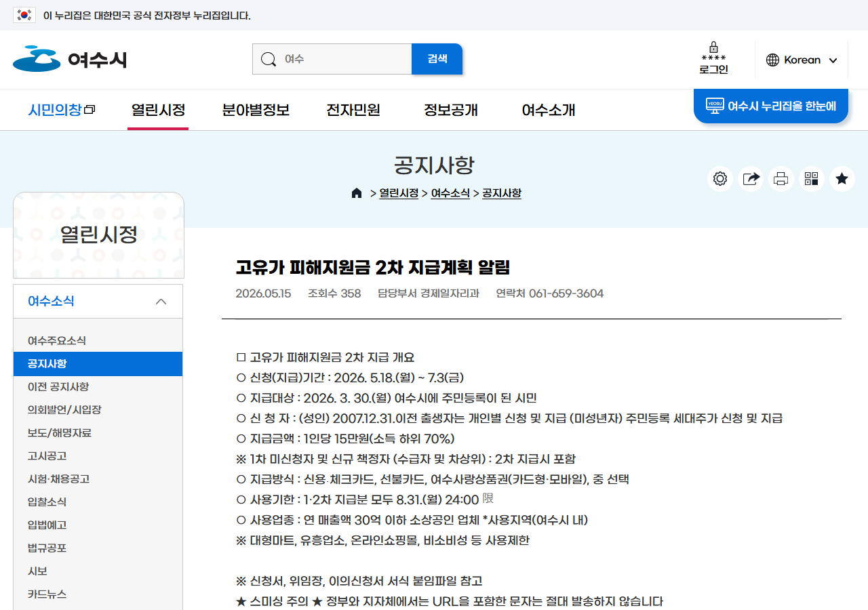This screenshot has width=868, height=610.
Task: Click the search magnifier icon
Action: pos(269,59)
